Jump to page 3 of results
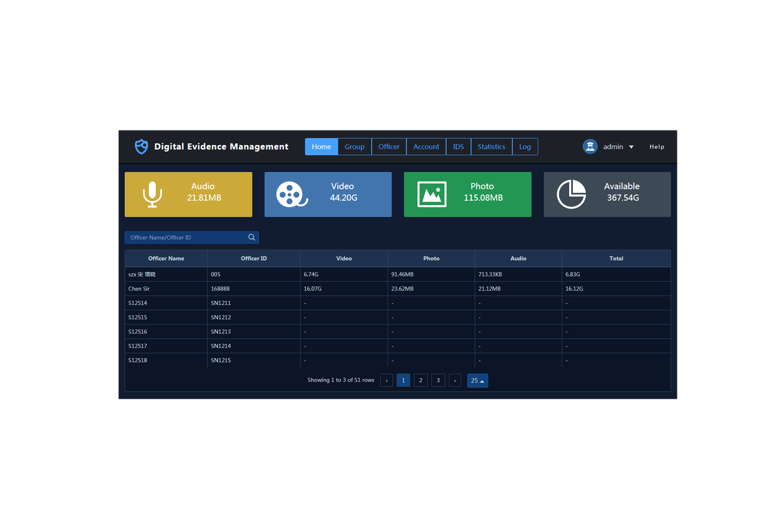Image resolution: width=763 pixels, height=532 pixels. pyautogui.click(x=438, y=380)
